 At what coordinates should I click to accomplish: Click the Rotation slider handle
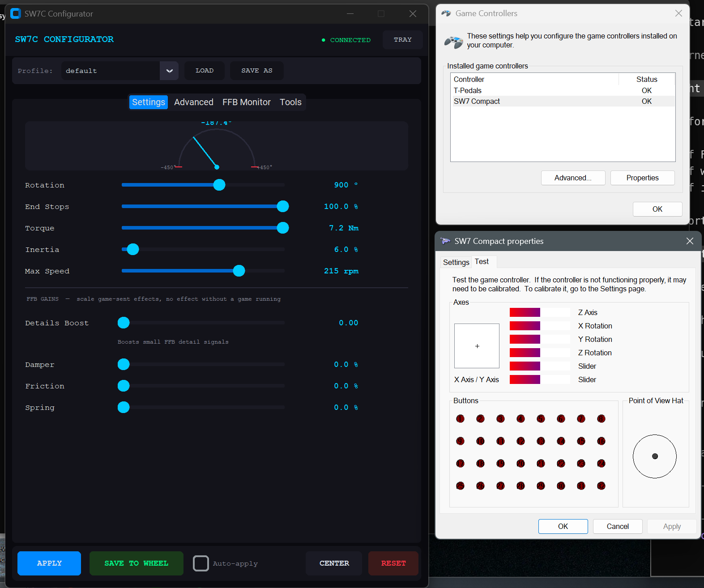click(x=219, y=185)
